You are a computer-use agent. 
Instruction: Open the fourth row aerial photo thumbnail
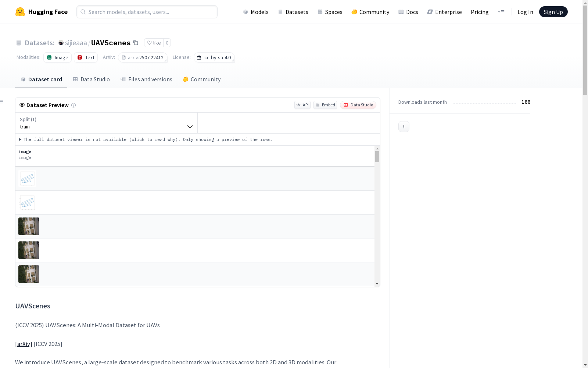pos(29,250)
